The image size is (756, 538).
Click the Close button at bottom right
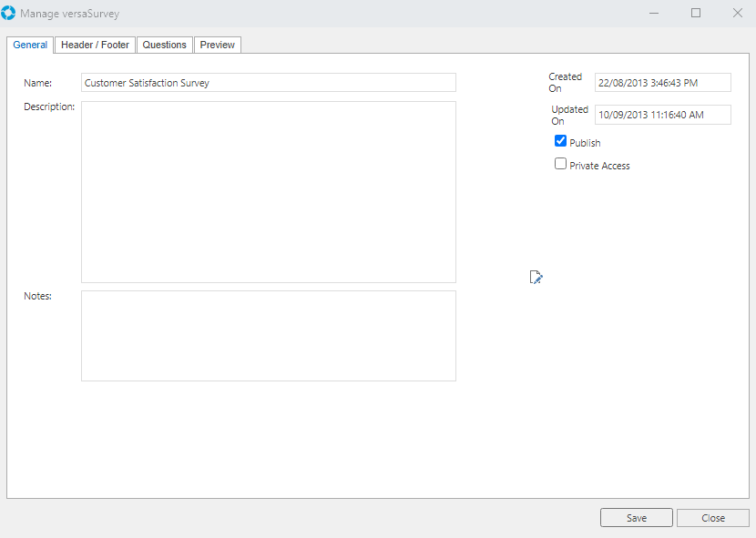pos(712,518)
